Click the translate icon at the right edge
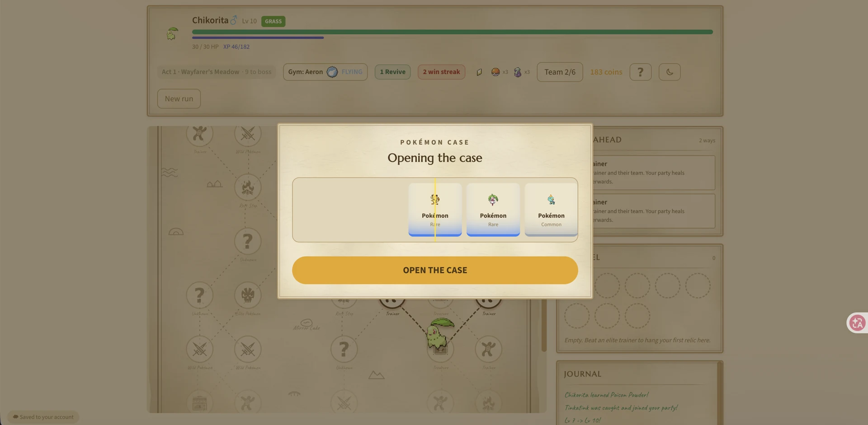Screen dimensions: 868x425 tap(857, 322)
